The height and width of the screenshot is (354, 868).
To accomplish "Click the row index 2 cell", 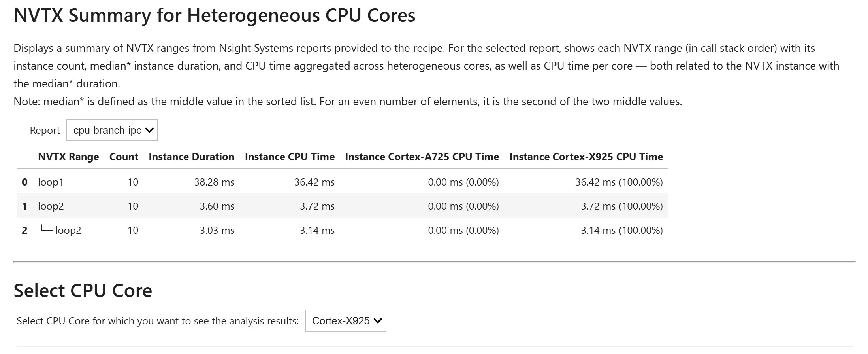I will (24, 230).
